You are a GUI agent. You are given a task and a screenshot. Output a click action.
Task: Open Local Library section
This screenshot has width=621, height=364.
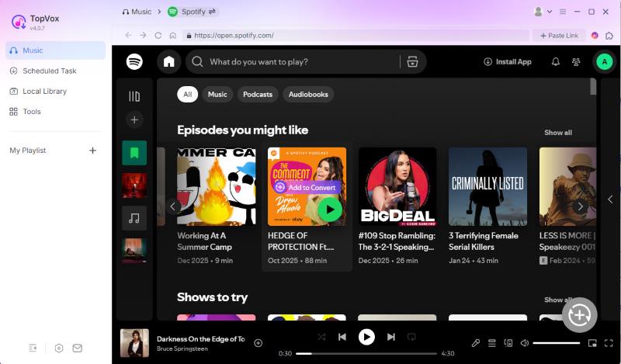[55, 91]
